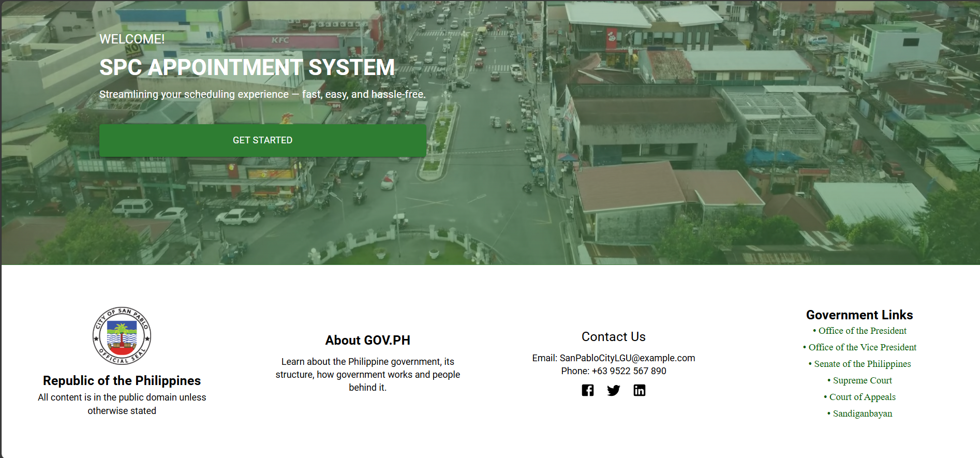Click the Government Links heading
This screenshot has width=980, height=458.
pos(859,315)
